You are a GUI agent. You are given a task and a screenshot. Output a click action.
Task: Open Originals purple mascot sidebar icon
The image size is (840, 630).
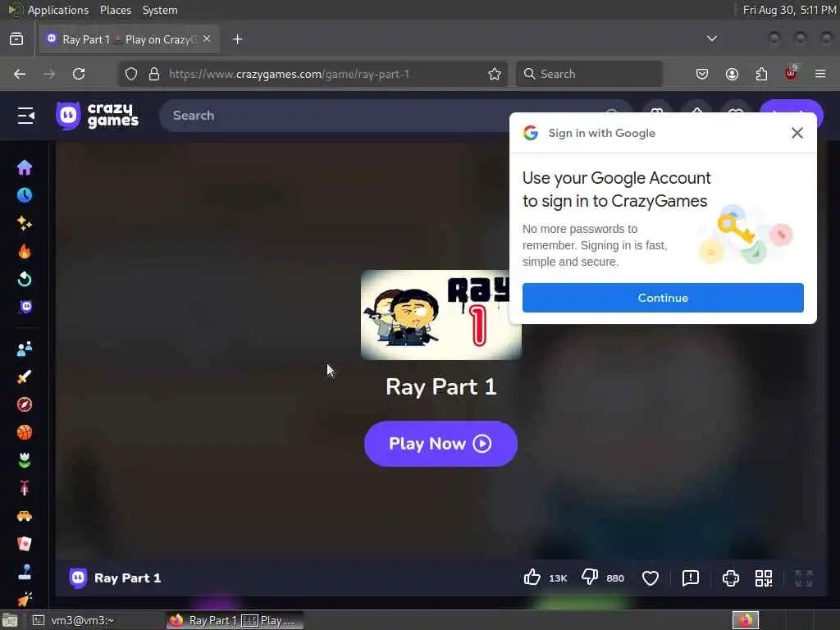tap(25, 307)
